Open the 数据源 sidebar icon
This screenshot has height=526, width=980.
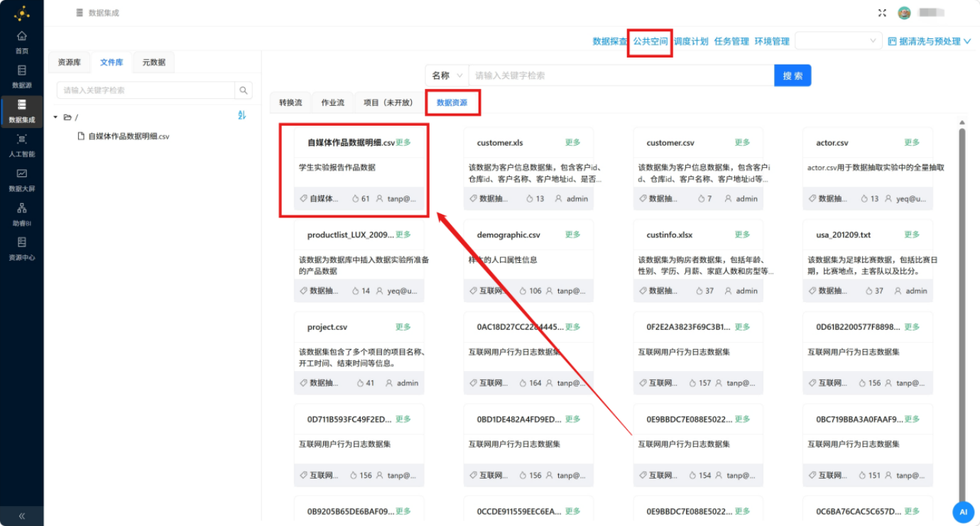[x=22, y=70]
